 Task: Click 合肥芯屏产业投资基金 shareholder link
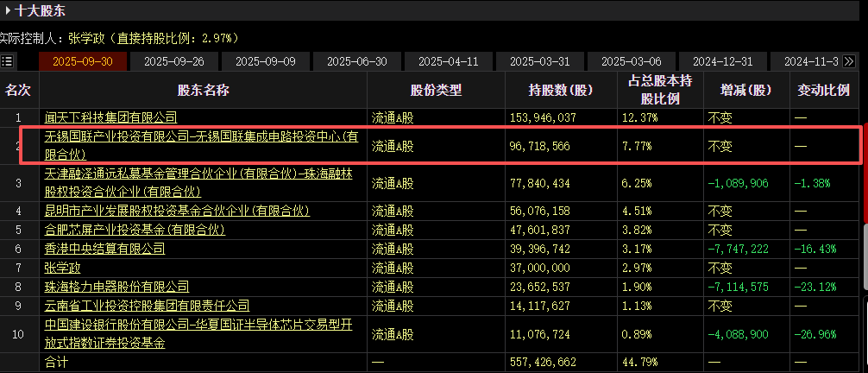[x=135, y=230]
